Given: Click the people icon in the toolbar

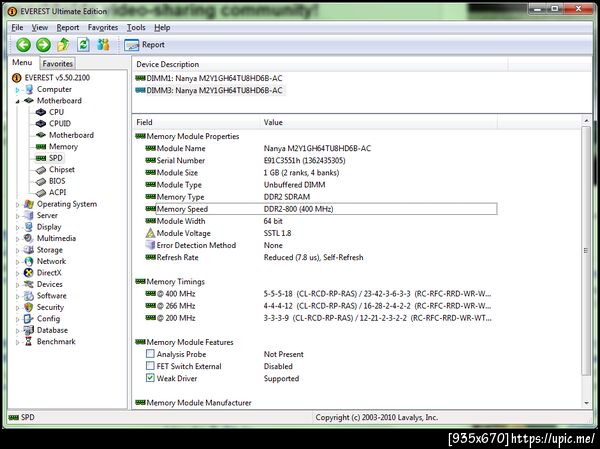Looking at the screenshot, I should (x=103, y=45).
